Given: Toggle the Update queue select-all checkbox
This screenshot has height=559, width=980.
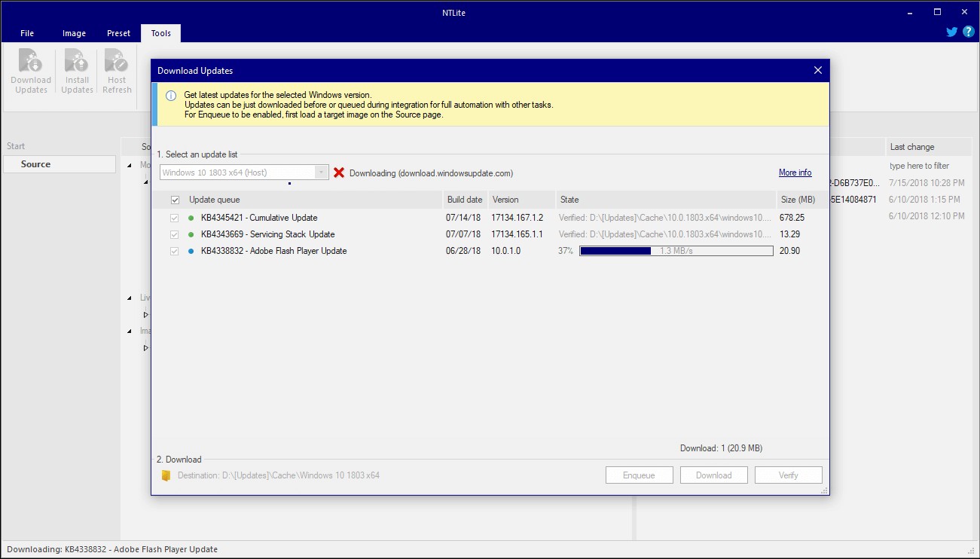Looking at the screenshot, I should (176, 200).
